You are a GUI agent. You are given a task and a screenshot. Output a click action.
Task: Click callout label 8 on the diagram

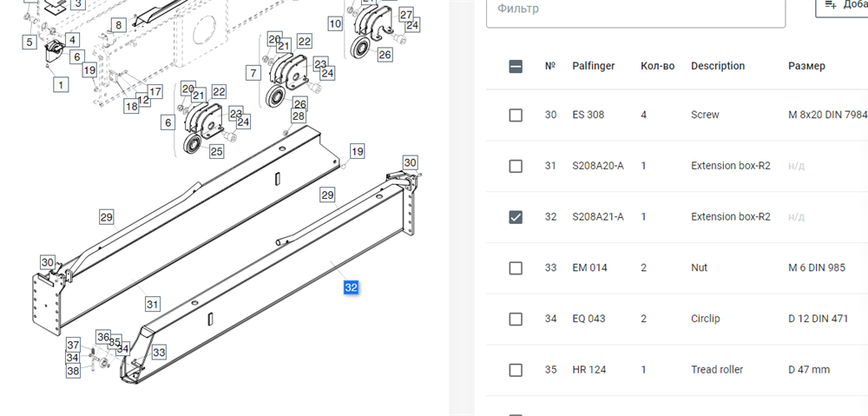[x=118, y=25]
